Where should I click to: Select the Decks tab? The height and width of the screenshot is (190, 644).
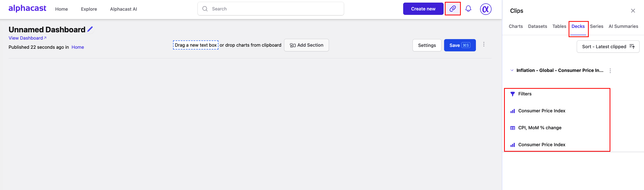(x=578, y=26)
